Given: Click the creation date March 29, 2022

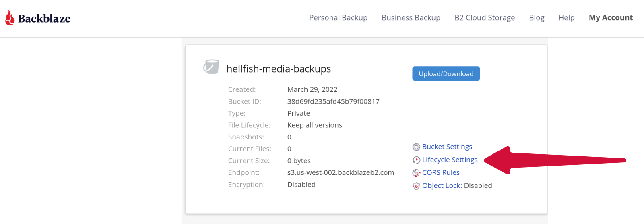Looking at the screenshot, I should click(x=312, y=89).
